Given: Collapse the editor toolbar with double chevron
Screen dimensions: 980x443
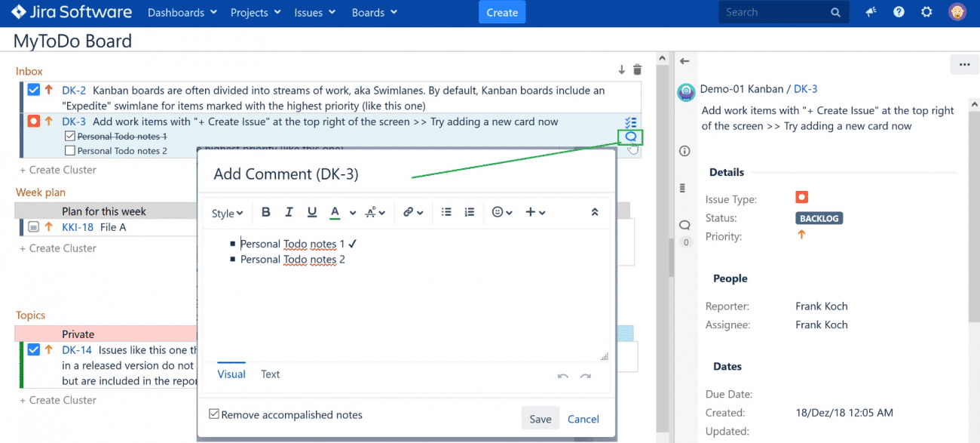Looking at the screenshot, I should [595, 213].
